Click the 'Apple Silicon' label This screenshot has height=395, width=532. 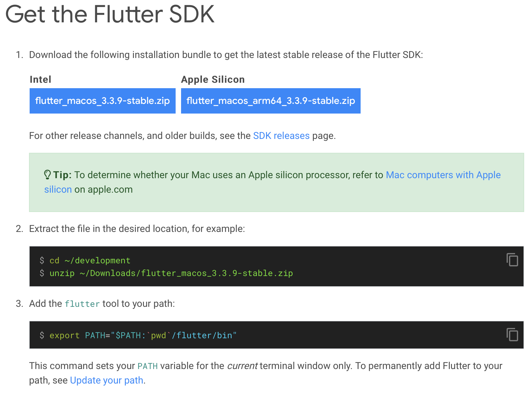(x=213, y=79)
